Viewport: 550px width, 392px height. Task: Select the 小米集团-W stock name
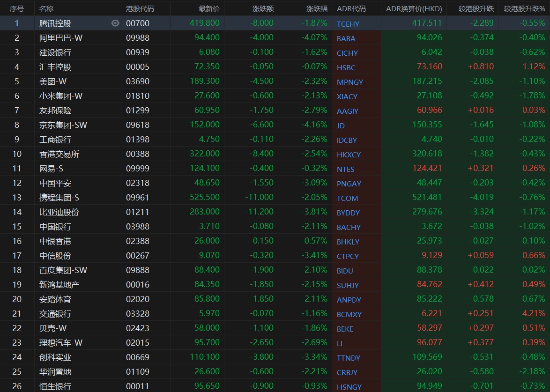point(61,96)
